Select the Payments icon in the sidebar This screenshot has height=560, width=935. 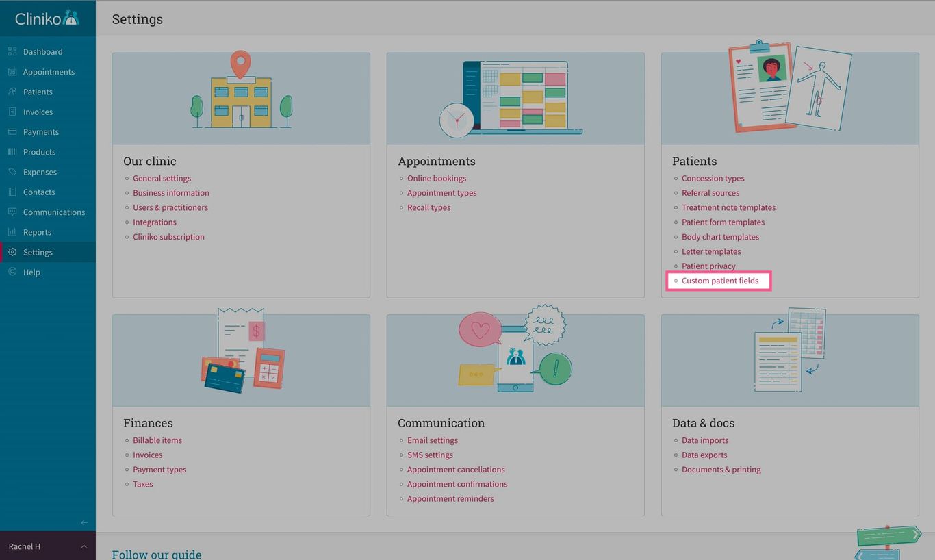(x=12, y=131)
